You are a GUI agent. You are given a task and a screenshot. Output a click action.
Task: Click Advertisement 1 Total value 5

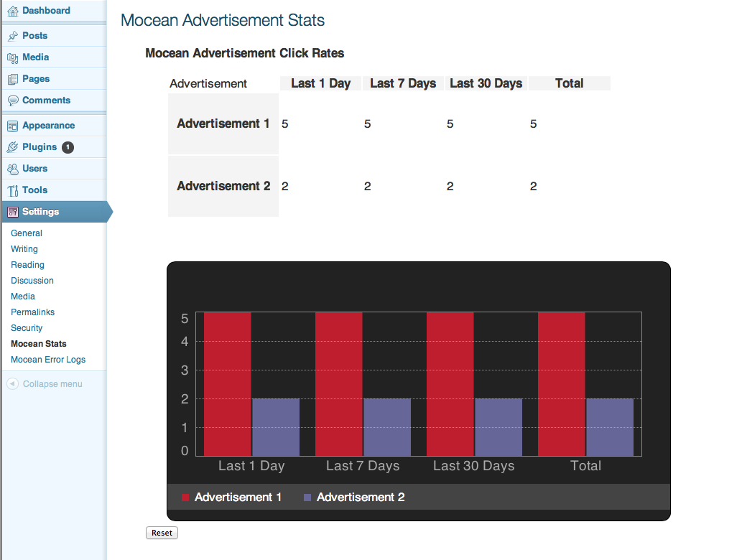coord(533,124)
